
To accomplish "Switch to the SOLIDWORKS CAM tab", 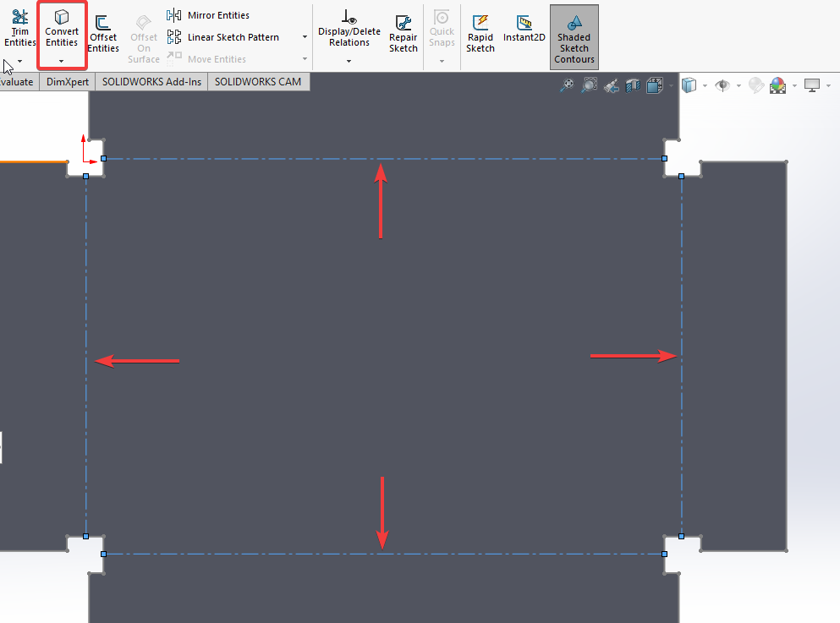I will point(259,81).
